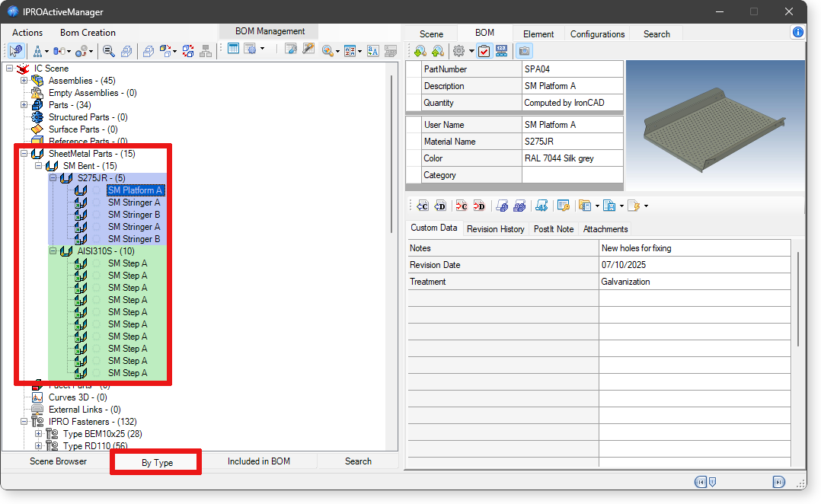Open the gear settings dropdown arrow

pyautogui.click(x=471, y=52)
